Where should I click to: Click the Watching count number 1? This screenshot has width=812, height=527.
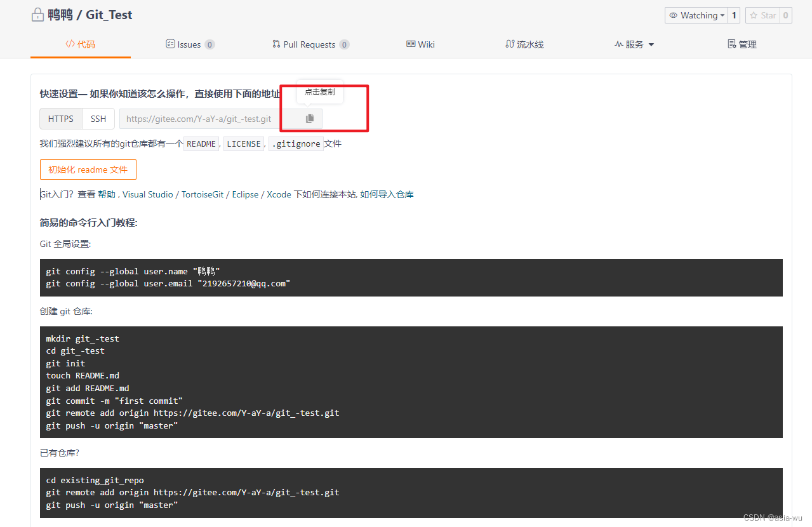tap(735, 15)
